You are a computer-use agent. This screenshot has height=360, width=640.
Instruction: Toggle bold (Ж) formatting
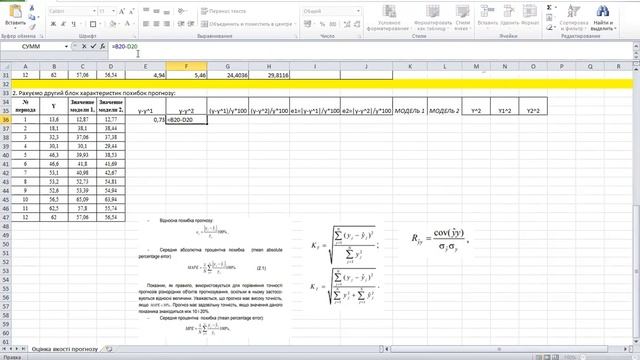point(53,24)
